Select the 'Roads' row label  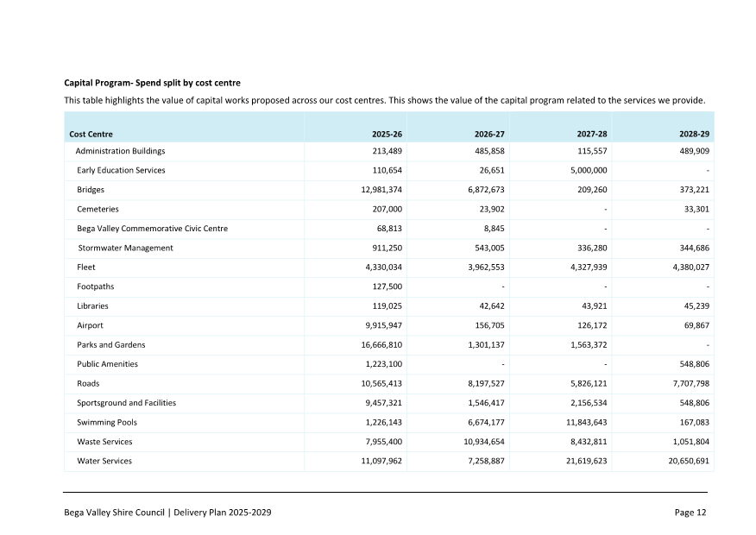click(87, 383)
